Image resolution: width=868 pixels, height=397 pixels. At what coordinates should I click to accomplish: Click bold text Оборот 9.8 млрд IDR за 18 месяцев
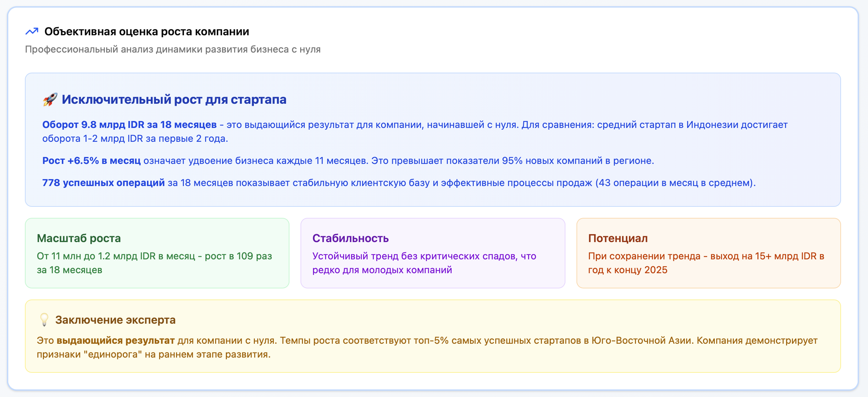pyautogui.click(x=129, y=124)
